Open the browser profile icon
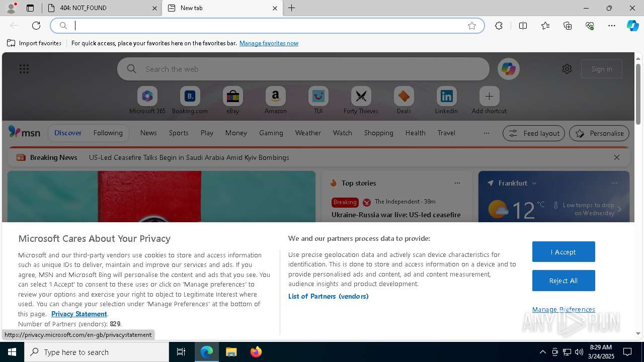644x362 pixels. [11, 8]
